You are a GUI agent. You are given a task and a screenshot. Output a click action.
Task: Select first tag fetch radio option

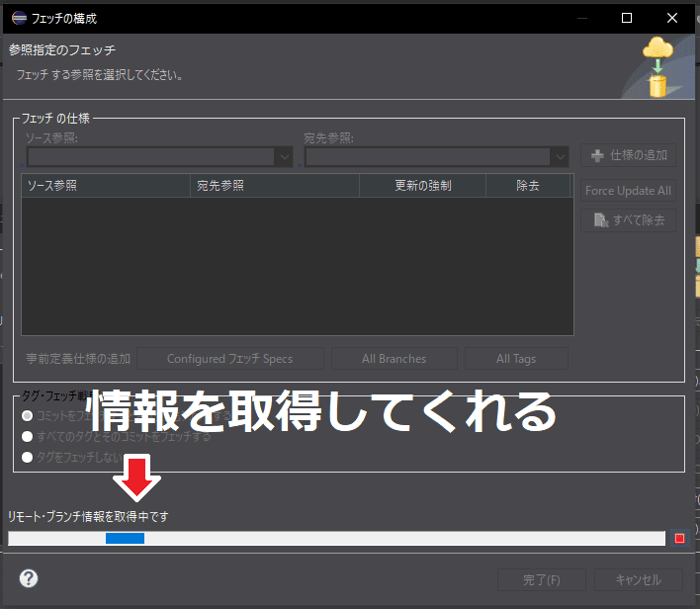click(x=28, y=416)
